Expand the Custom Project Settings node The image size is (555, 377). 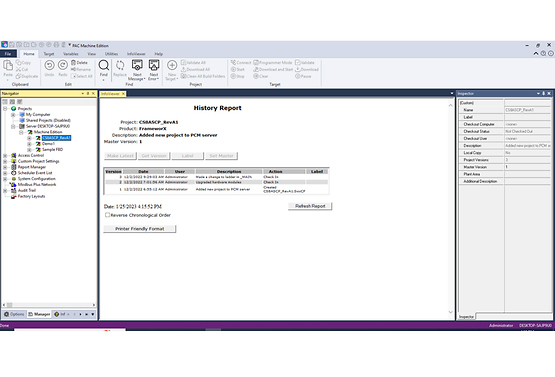[x=5, y=161]
